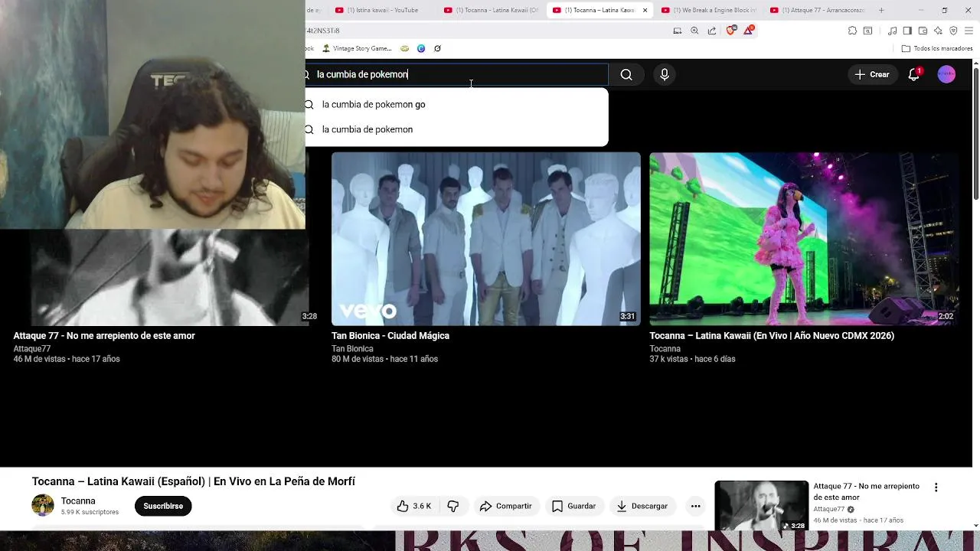Open the sidebar Attaque 77 video thumbnail
Image resolution: width=980 pixels, height=551 pixels.
pos(761,506)
